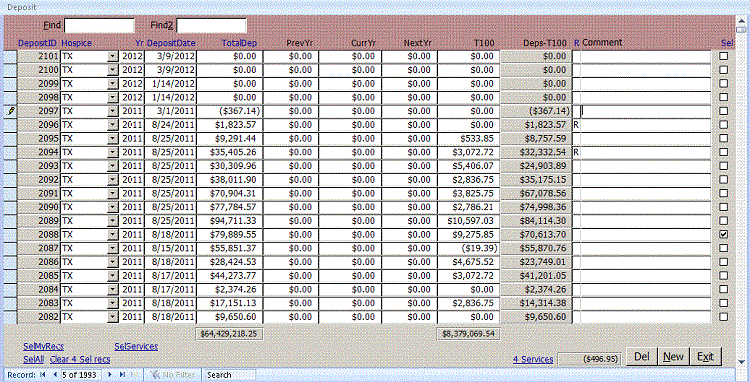Uncheck Sel checkbox for deposit 2088

pyautogui.click(x=724, y=234)
